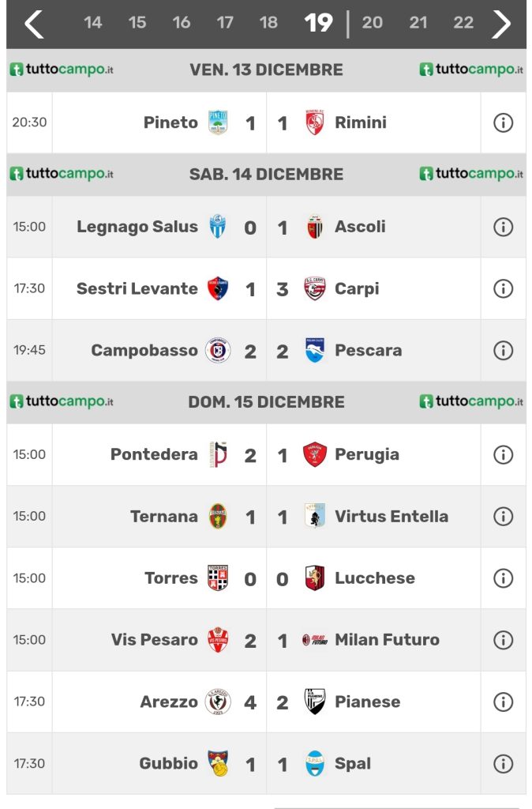Click the Perugia club crest

(315, 454)
